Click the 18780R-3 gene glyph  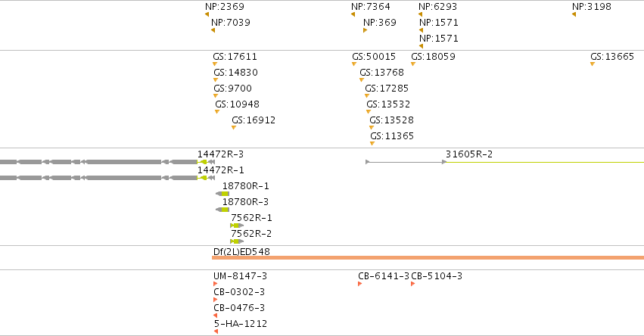pos(222,210)
